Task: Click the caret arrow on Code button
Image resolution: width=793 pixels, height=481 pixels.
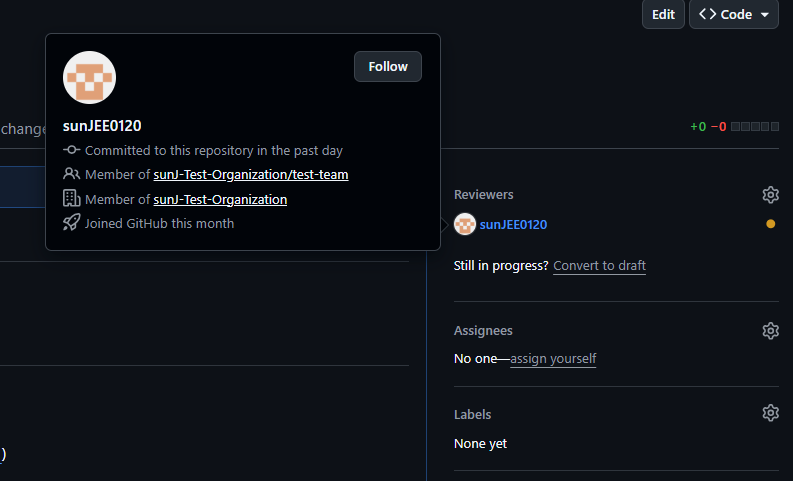Action: 765,15
